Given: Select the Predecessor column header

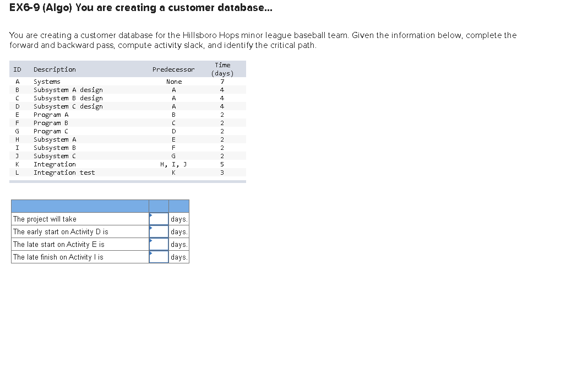Looking at the screenshot, I should pyautogui.click(x=173, y=69).
